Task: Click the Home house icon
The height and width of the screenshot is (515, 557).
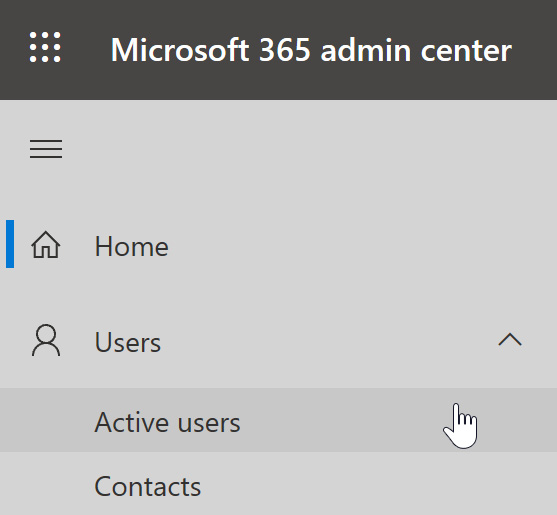Action: [x=46, y=244]
